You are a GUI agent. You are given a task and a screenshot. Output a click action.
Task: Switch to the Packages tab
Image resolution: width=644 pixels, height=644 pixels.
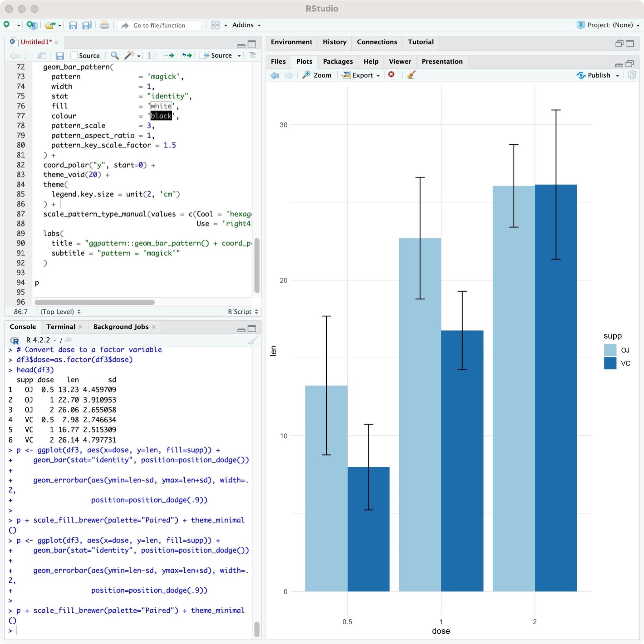[338, 62]
